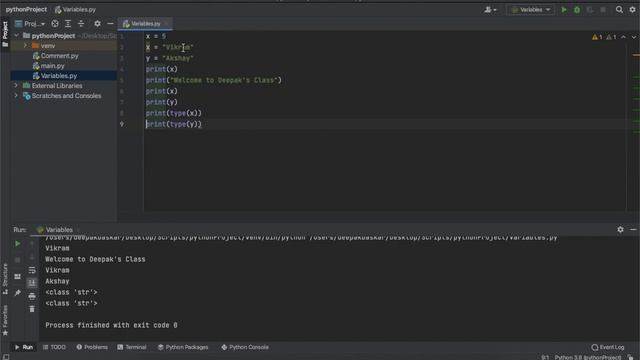This screenshot has height=360, width=640.
Task: Toggle the Favorites side tool window tab
Action: click(x=5, y=320)
